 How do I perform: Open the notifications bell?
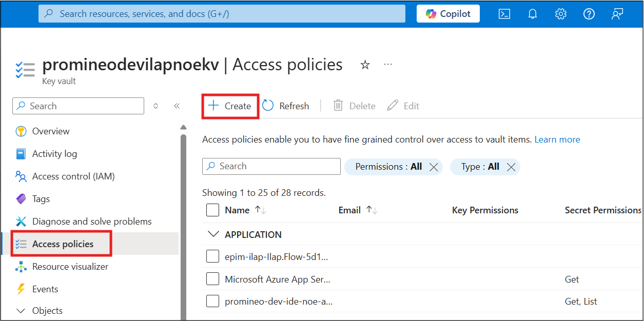pos(533,14)
